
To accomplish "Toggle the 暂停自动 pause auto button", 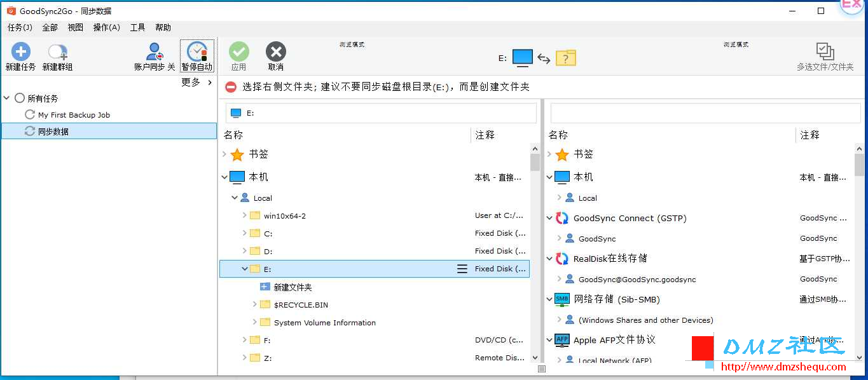I will point(197,52).
